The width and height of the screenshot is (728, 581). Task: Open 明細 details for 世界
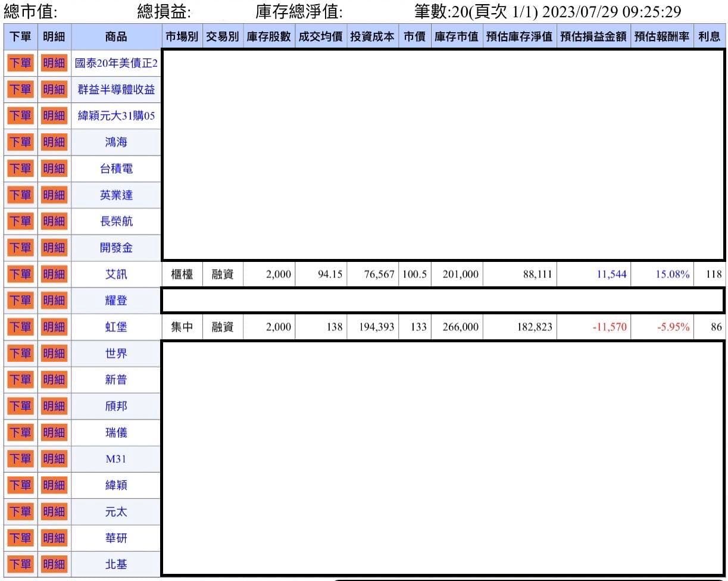pyautogui.click(x=54, y=353)
